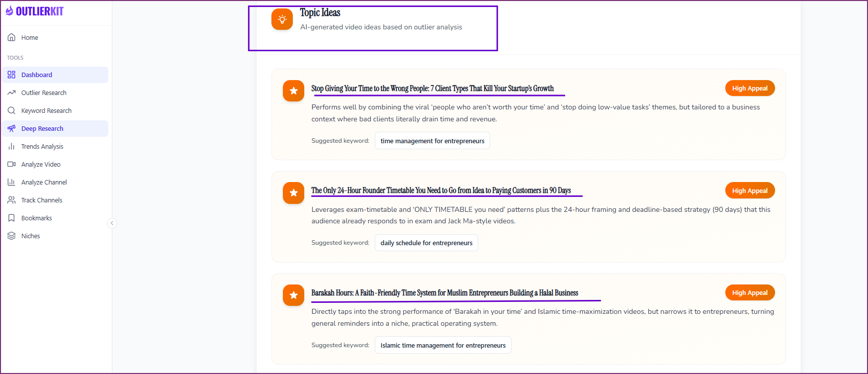868x374 pixels.
Task: Select Niches in the sidebar
Action: [30, 236]
